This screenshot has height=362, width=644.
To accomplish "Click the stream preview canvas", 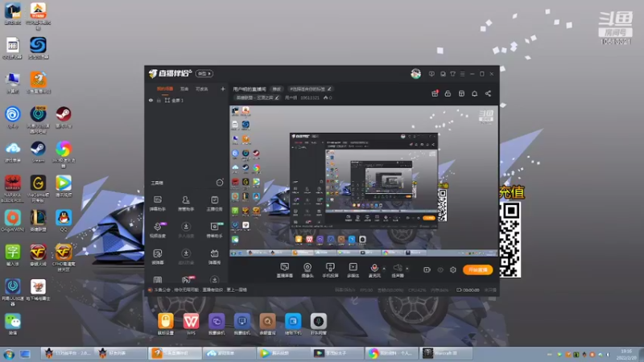I will [364, 180].
